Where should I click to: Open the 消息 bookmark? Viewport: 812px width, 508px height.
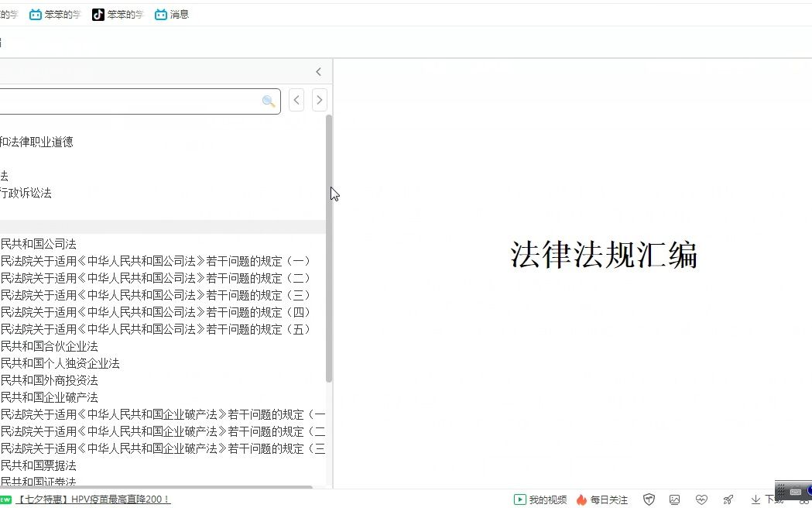(171, 14)
